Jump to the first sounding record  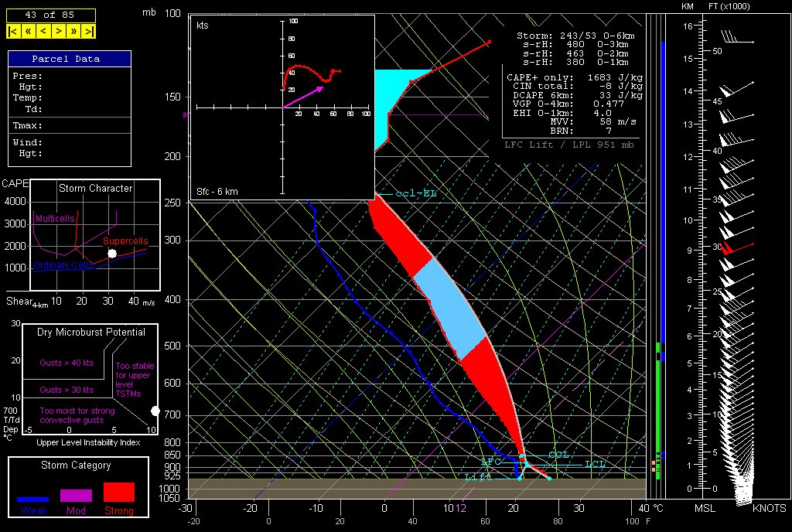pyautogui.click(x=13, y=32)
